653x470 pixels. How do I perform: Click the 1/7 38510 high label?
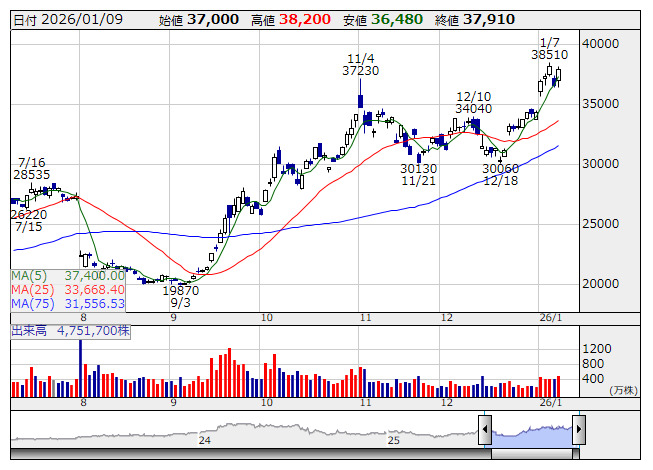(x=550, y=49)
